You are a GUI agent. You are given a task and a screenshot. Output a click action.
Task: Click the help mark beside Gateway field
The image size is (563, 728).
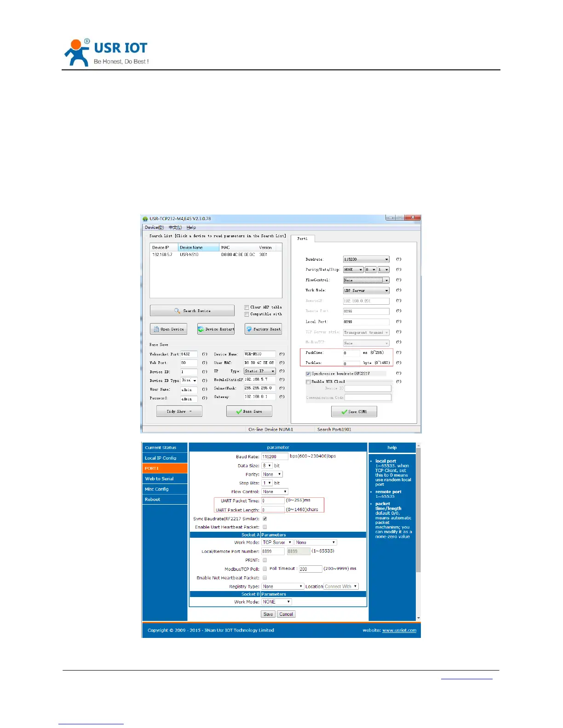pos(282,396)
